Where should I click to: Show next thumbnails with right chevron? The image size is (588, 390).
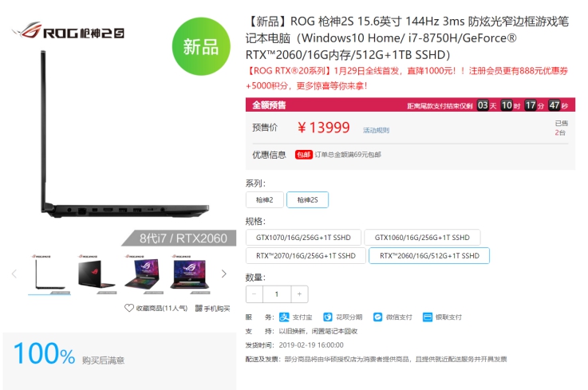tap(224, 274)
